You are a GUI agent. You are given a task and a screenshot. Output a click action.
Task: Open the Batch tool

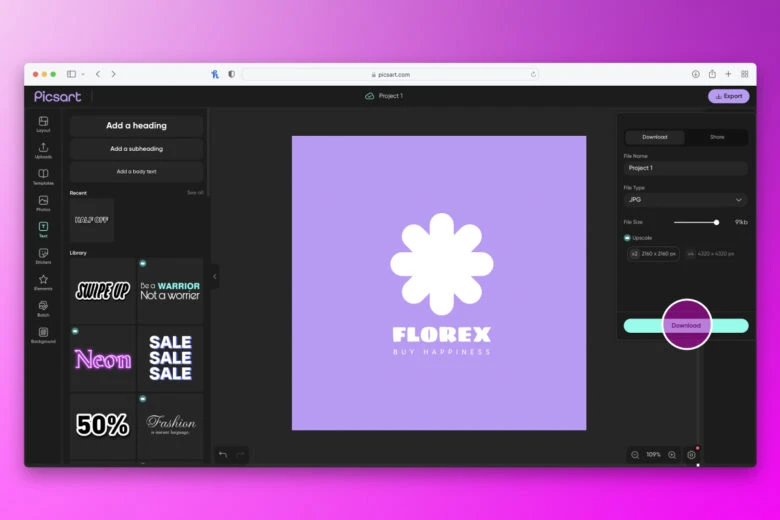click(43, 308)
